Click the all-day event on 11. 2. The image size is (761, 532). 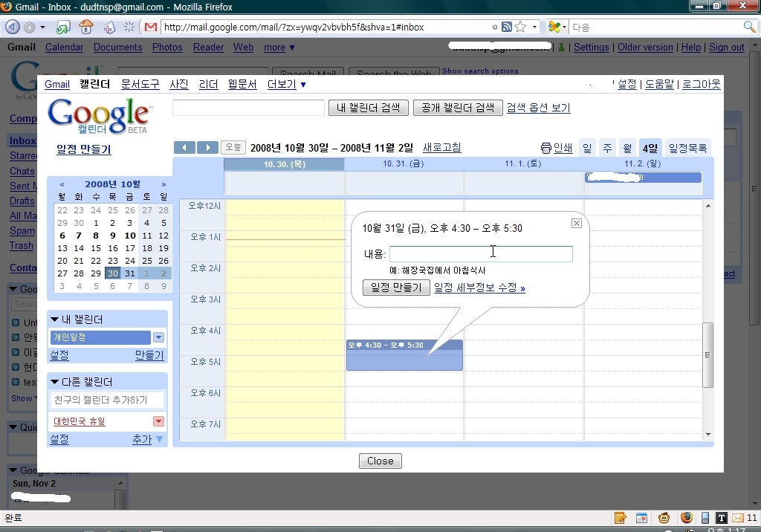point(643,178)
